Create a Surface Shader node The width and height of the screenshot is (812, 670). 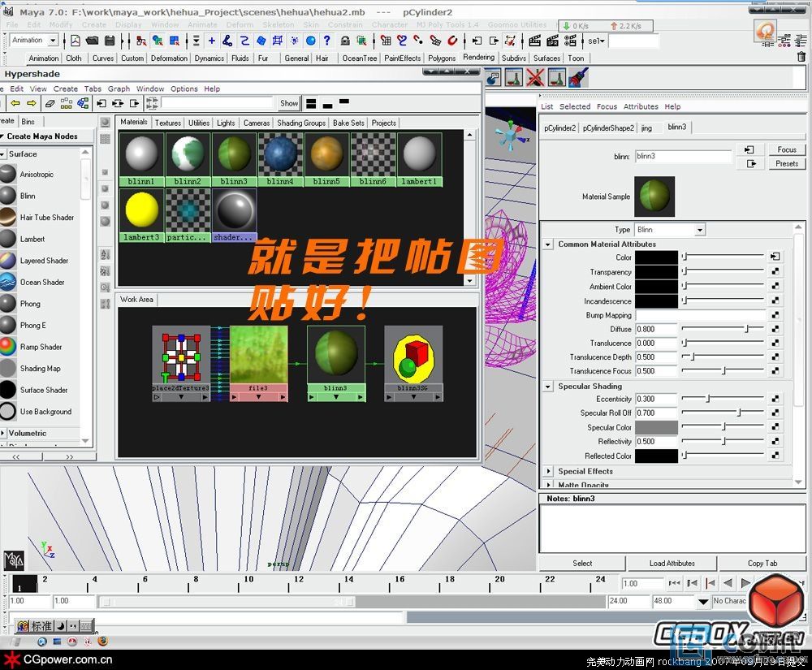[x=44, y=391]
